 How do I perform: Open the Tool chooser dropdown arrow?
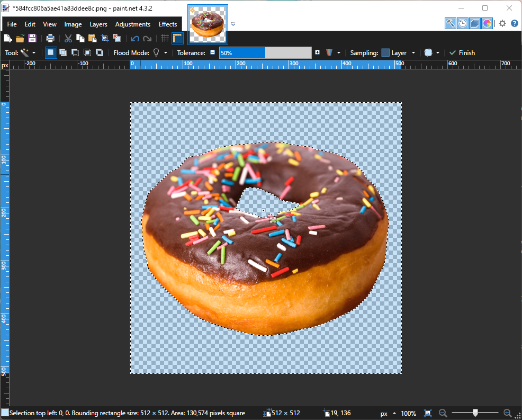point(34,53)
